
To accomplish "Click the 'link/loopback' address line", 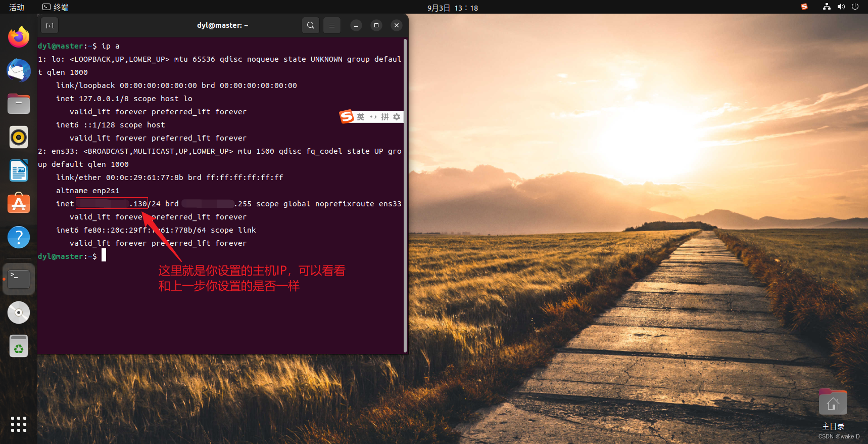I will pyautogui.click(x=177, y=85).
